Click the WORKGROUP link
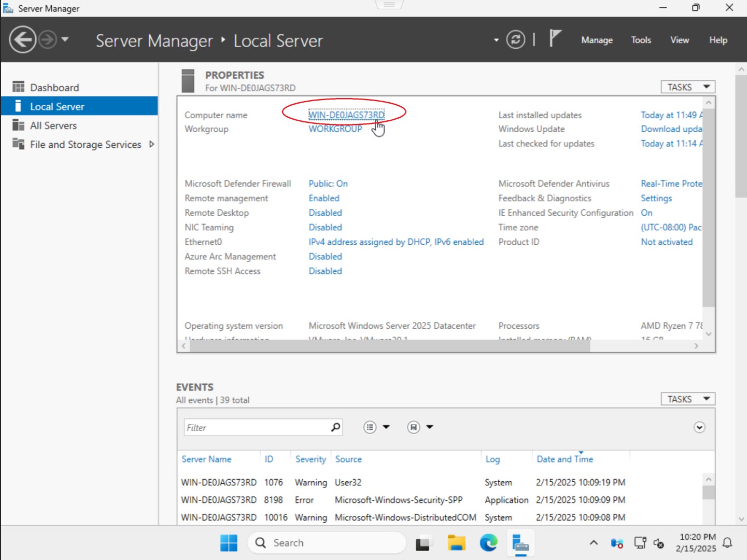The image size is (747, 560). coord(335,129)
